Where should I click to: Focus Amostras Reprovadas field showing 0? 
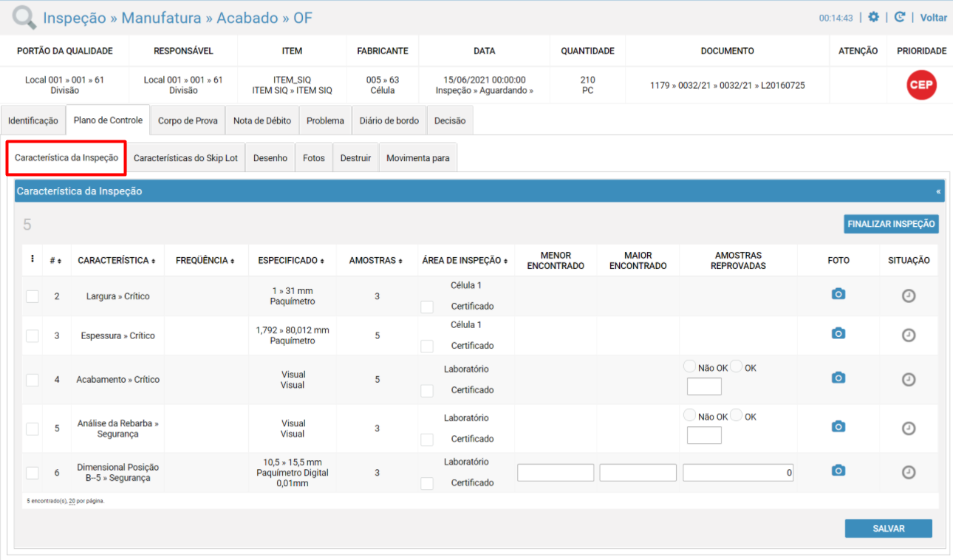coord(738,473)
